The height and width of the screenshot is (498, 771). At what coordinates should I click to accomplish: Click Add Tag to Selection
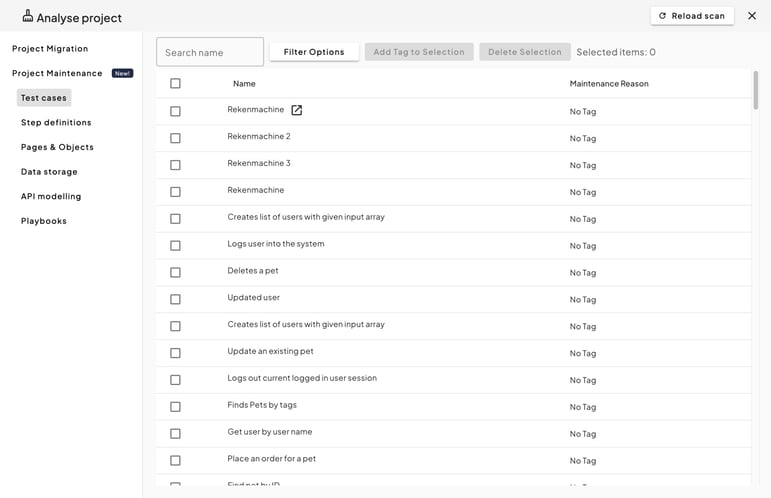click(x=419, y=52)
